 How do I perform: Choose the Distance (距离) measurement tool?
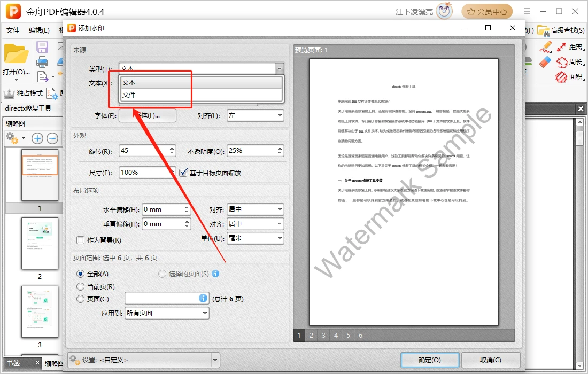(569, 47)
